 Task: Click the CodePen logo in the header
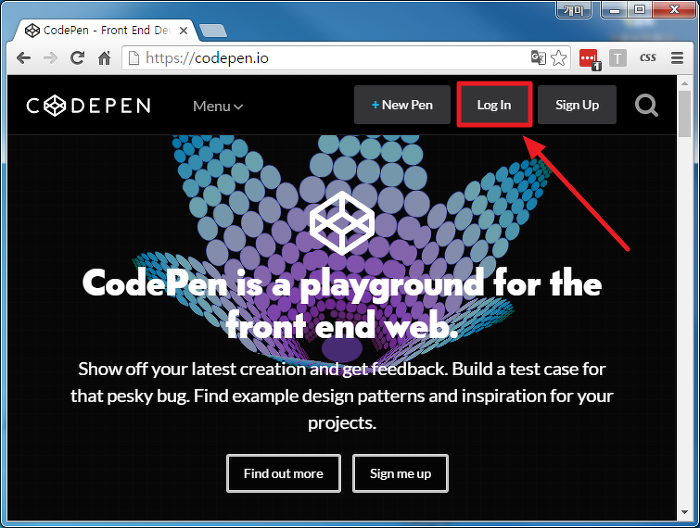coord(88,106)
